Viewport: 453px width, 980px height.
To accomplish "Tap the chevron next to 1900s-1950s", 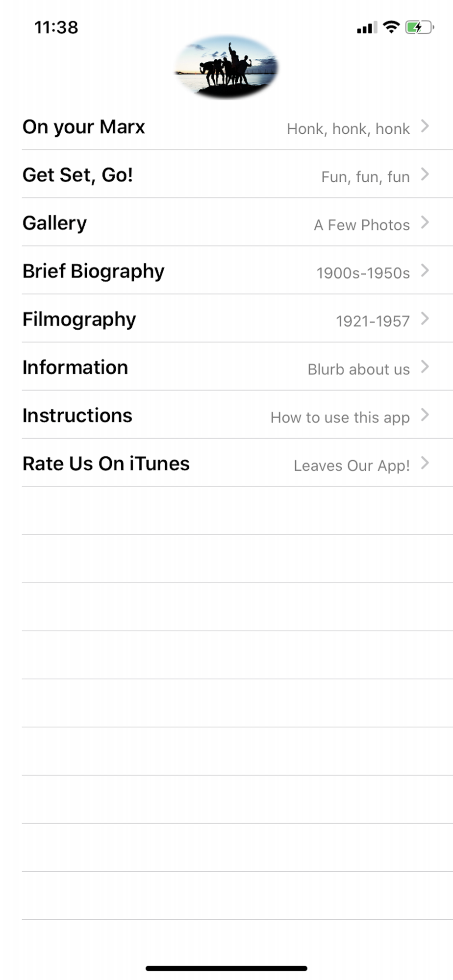I will [425, 270].
